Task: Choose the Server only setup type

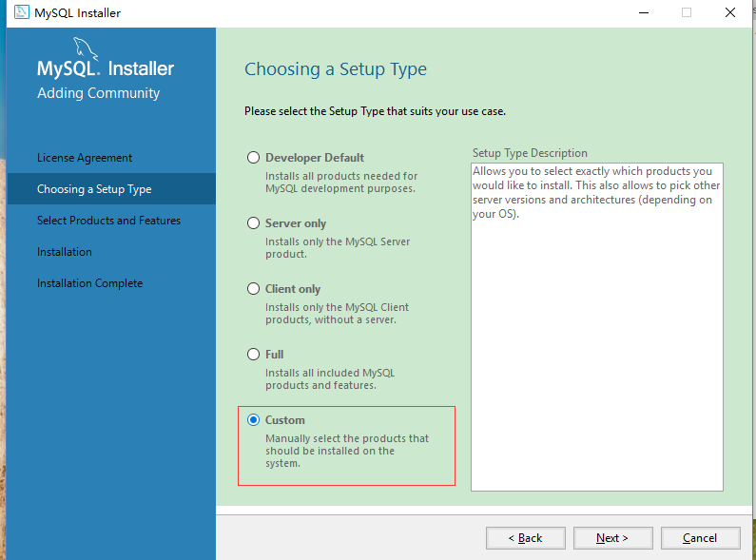Action: [253, 223]
